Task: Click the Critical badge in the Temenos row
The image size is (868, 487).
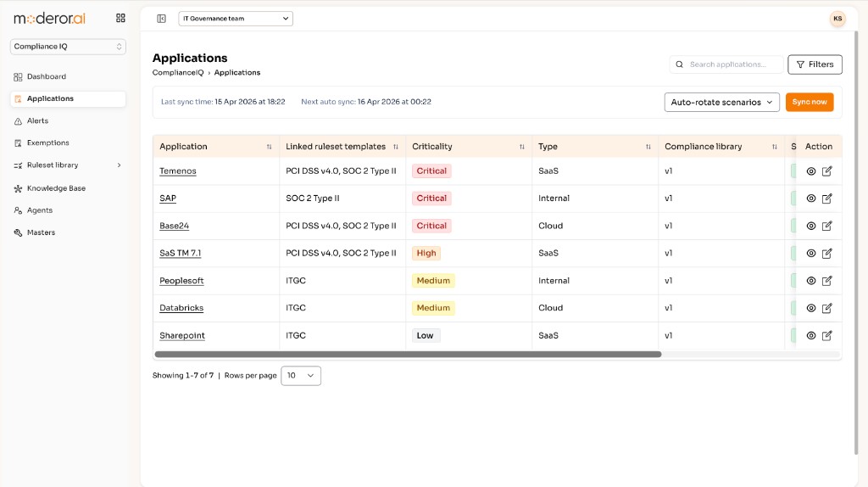Action: [431, 171]
